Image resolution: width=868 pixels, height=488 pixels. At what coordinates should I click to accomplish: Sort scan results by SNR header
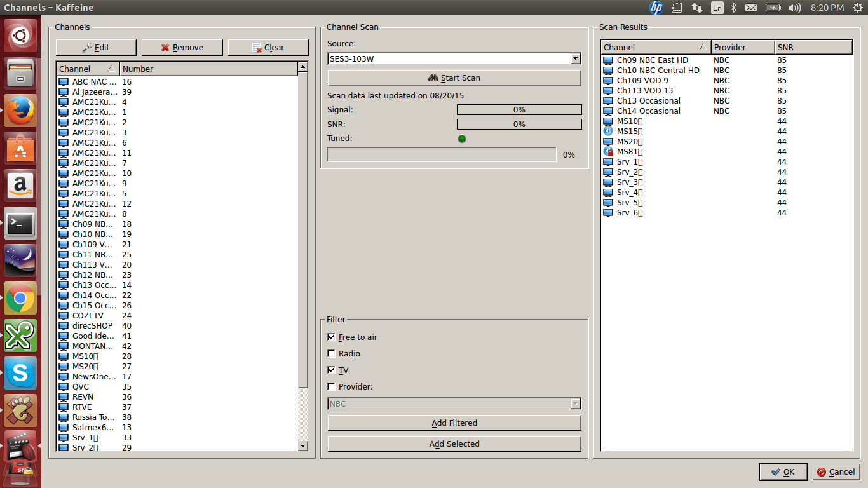coord(813,47)
